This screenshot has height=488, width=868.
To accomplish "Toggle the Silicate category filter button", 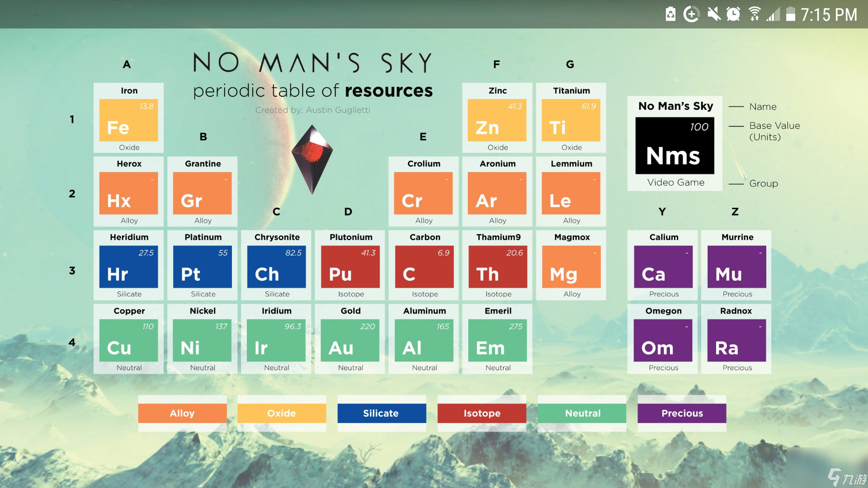I will point(382,413).
